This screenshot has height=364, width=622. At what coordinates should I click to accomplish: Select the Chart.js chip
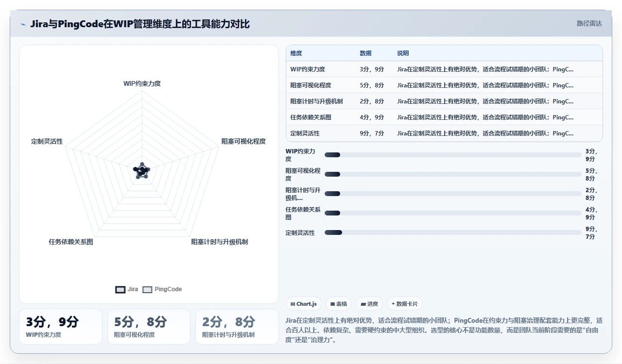[304, 304]
